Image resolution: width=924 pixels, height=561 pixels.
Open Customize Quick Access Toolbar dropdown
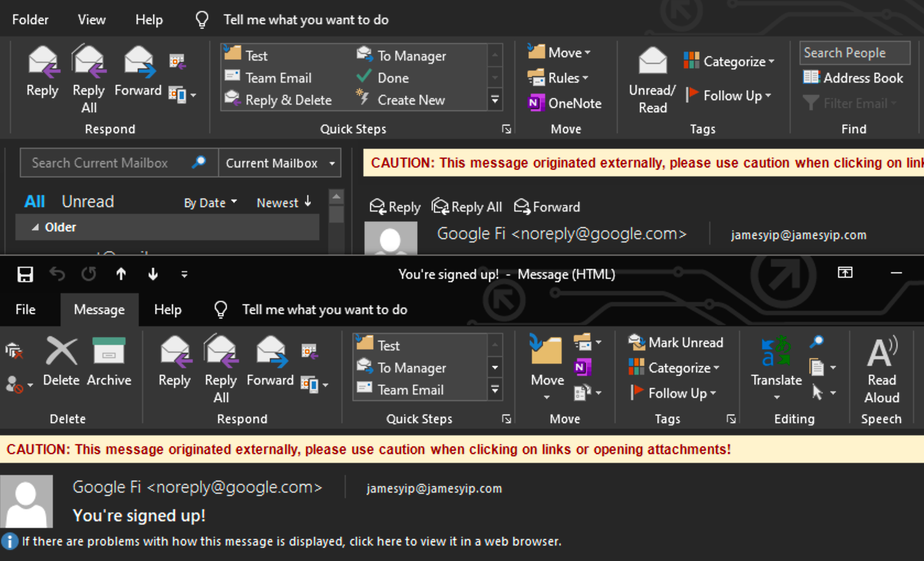(184, 274)
